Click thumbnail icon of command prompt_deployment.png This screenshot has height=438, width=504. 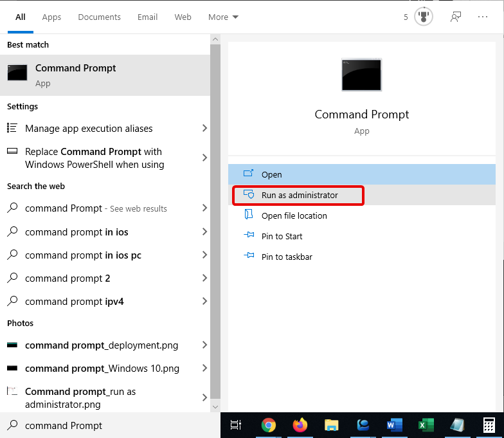12,345
